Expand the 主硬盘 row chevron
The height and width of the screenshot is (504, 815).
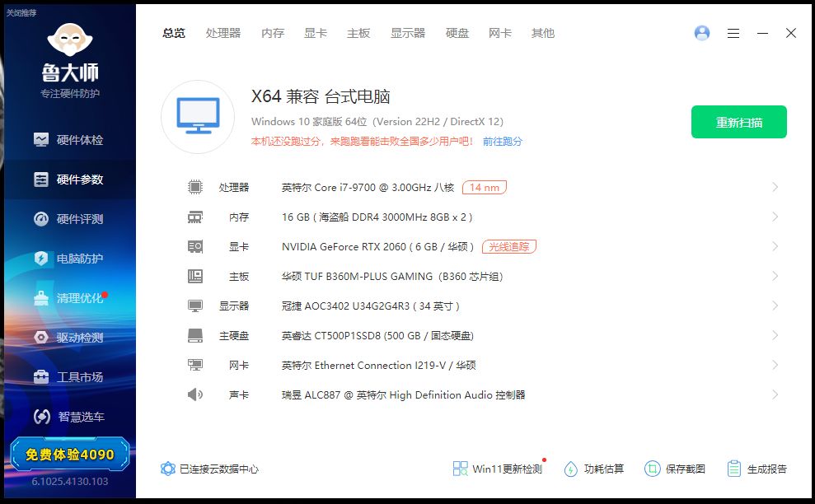tap(775, 335)
